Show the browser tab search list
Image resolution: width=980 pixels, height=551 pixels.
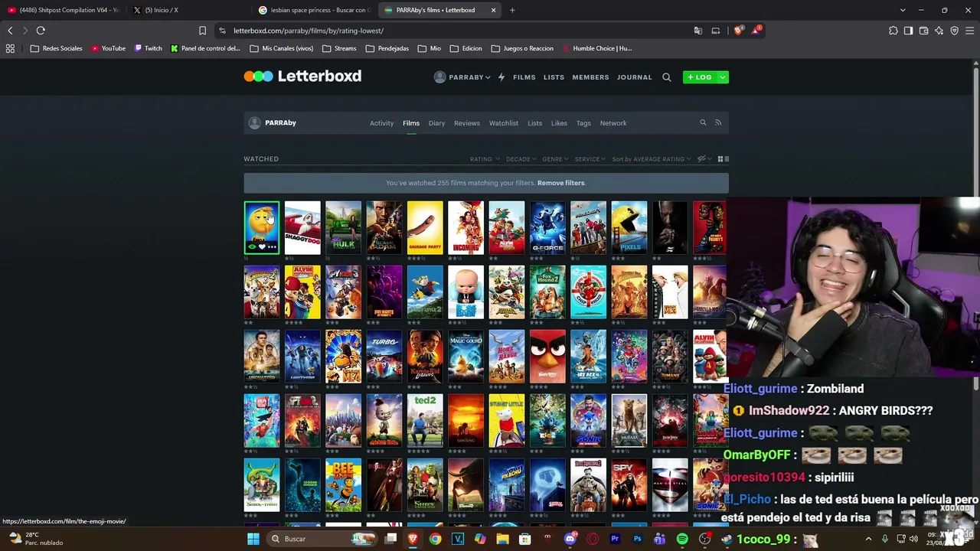pyautogui.click(x=903, y=10)
